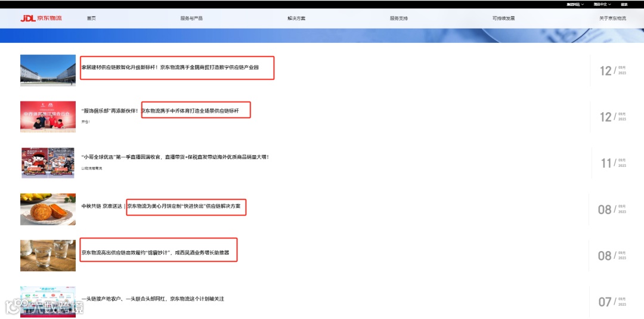Click the warehouse building thumbnail
The width and height of the screenshot is (644, 319).
pyautogui.click(x=48, y=70)
